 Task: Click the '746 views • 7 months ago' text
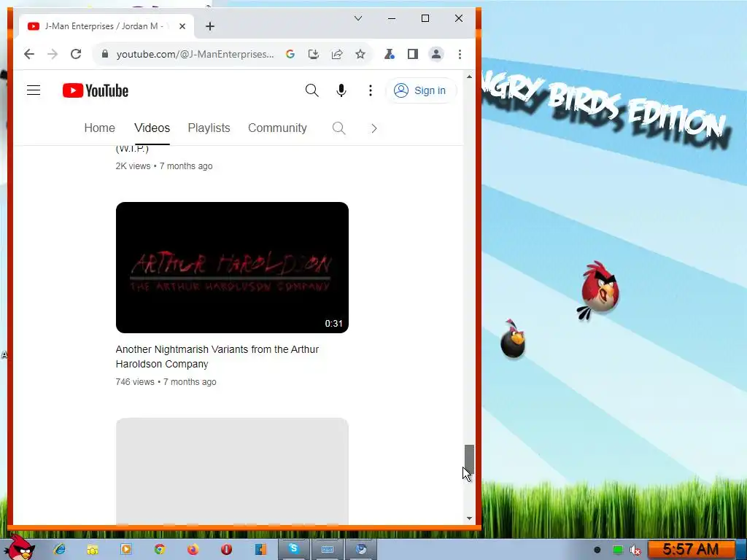tap(166, 382)
